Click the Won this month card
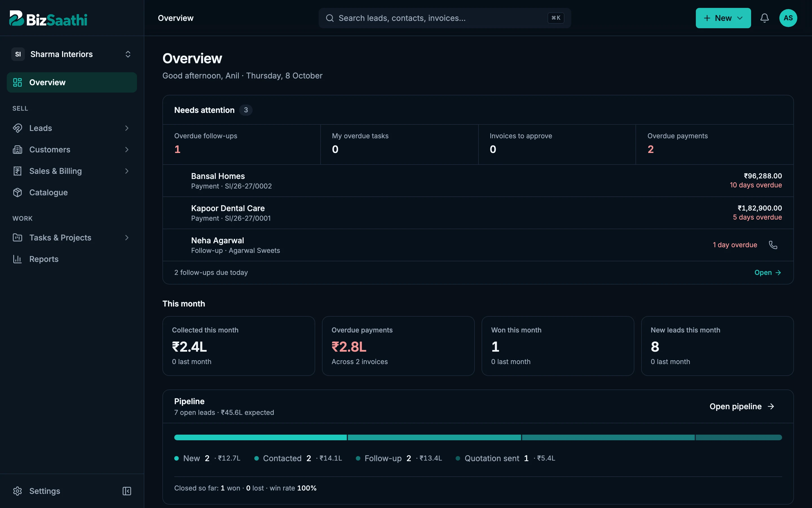This screenshot has width=812, height=508. pyautogui.click(x=558, y=346)
